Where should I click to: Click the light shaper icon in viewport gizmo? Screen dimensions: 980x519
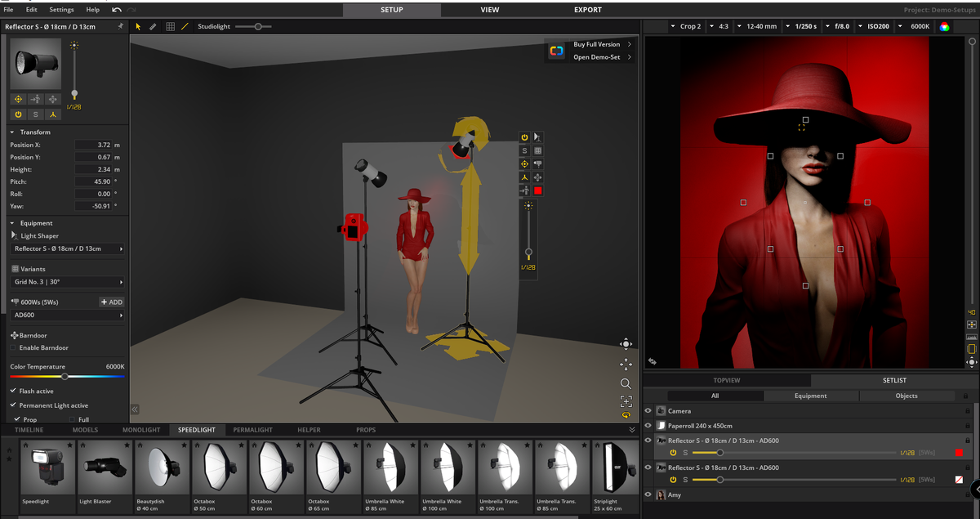tap(537, 137)
